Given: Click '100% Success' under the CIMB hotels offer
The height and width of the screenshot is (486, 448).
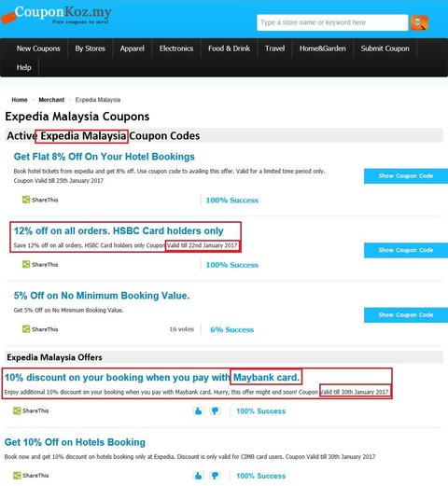Looking at the screenshot, I should click(260, 476).
